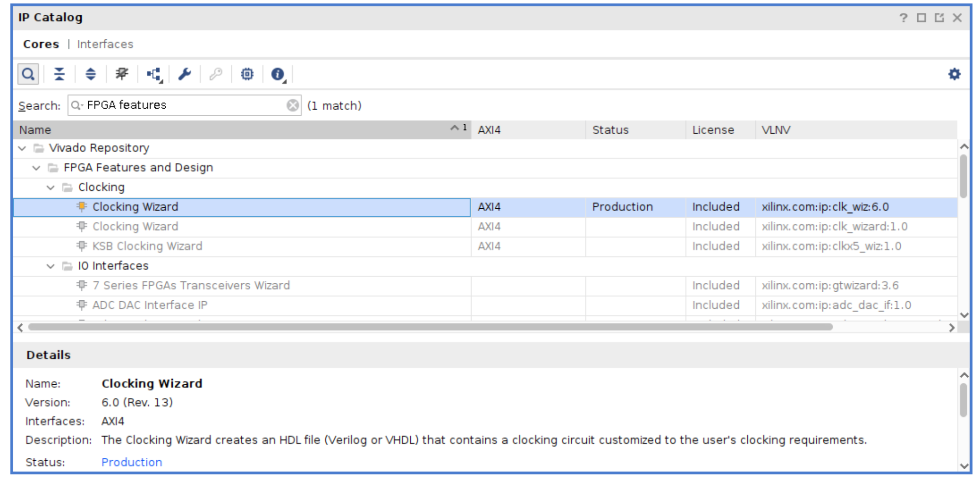This screenshot has width=980, height=482.
Task: Collapse the IO Interfaces folder
Action: (51, 266)
